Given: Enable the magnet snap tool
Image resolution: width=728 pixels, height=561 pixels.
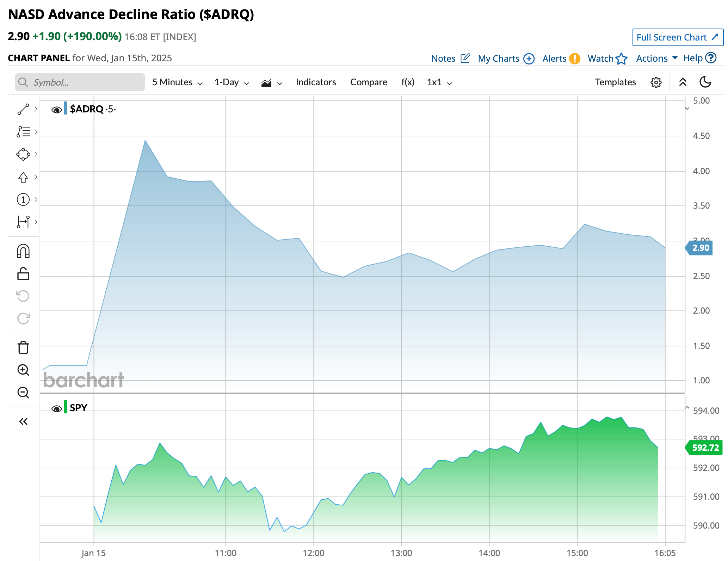Looking at the screenshot, I should point(23,251).
